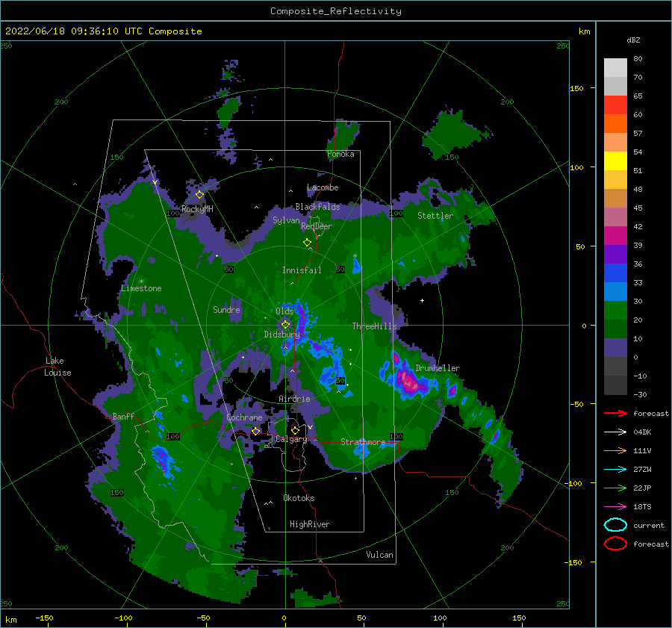Screen dimensions: 672x628
Task: Click the green 22JP arrow legend icon
Action: 615,488
